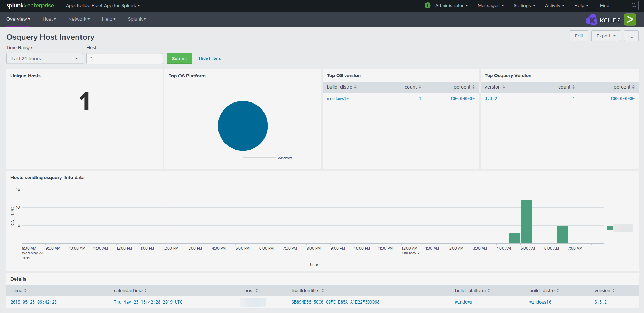Expand the Export dropdown
Screen dimensions: 644x313
coord(606,36)
